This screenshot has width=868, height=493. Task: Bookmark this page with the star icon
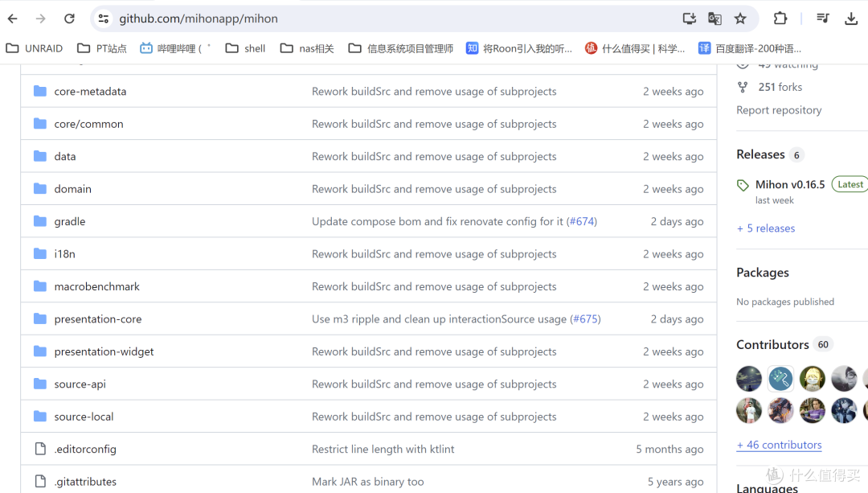pos(740,18)
